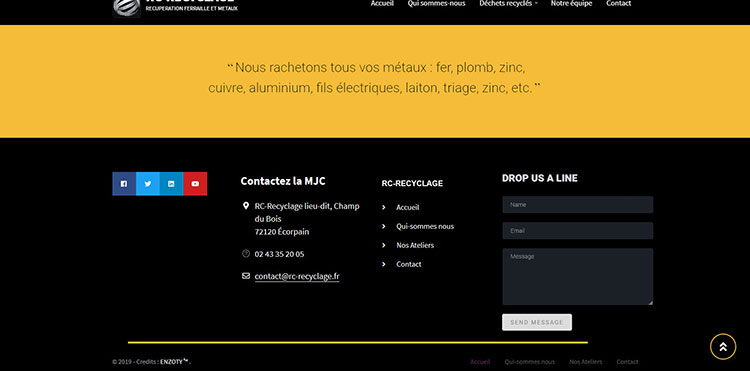This screenshot has height=371, width=750.
Task: Open the Twitter social icon
Action: coord(148,184)
